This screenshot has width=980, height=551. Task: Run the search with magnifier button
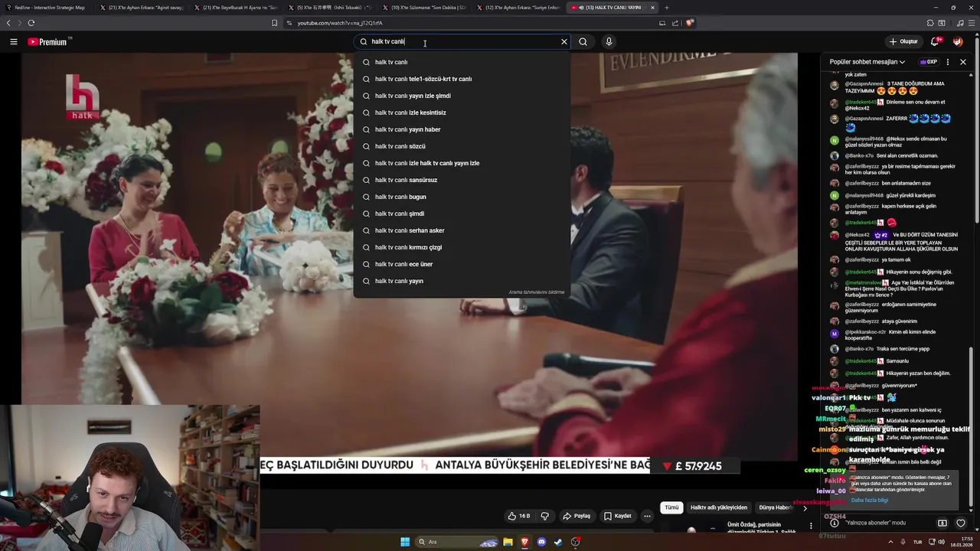(x=583, y=42)
